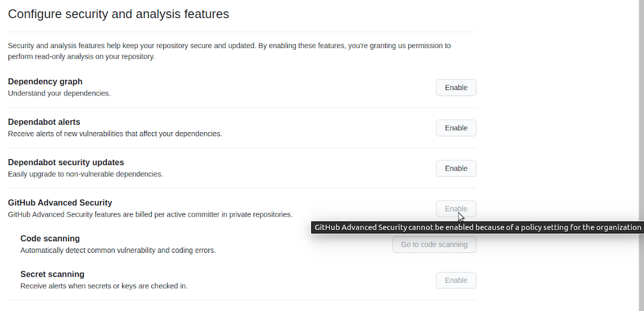
Task: Click the 'Easily upgrade to non-vulnerable dependencies' text
Action: click(x=85, y=174)
